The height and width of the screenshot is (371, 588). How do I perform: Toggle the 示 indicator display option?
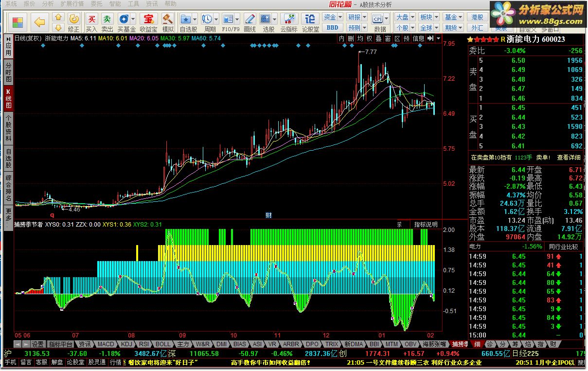click(x=399, y=225)
